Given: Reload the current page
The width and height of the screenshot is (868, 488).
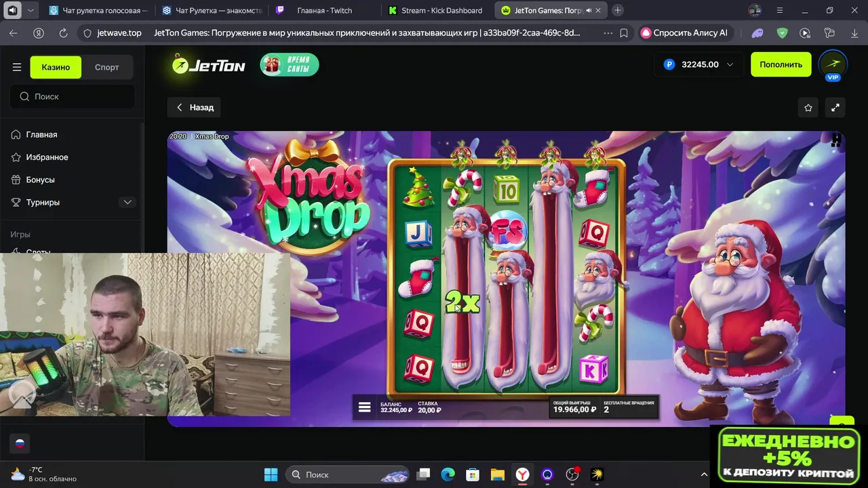Looking at the screenshot, I should pos(63,33).
